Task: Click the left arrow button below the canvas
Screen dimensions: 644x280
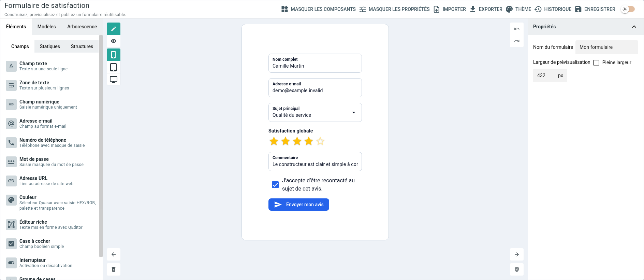Action: [114, 254]
